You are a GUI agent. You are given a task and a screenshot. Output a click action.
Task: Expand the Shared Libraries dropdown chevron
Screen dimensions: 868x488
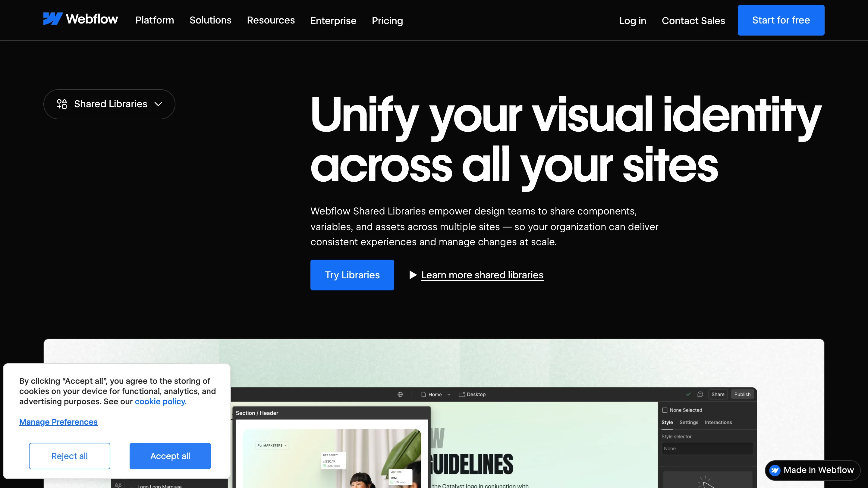pos(158,104)
